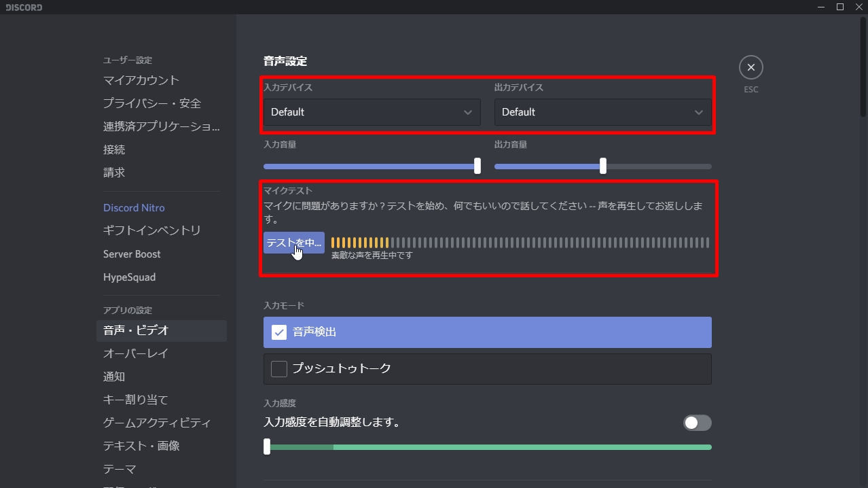Viewport: 868px width, 488px height.
Task: Minimize the Discord window
Action: 820,7
